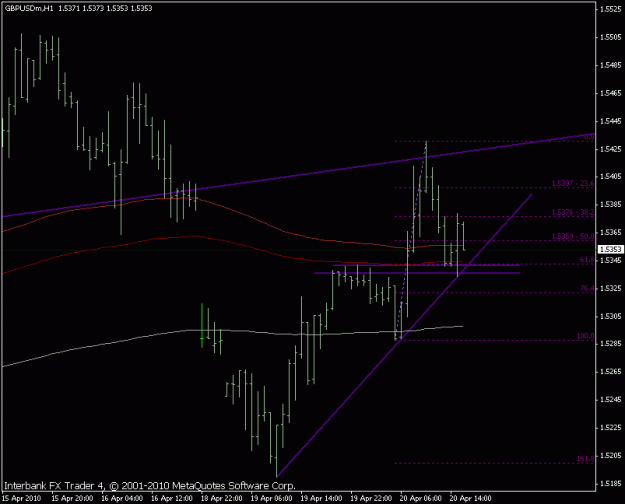Screen dimensions: 625x504
Task: Select the bright green highlighted candle bar
Action: (202, 325)
